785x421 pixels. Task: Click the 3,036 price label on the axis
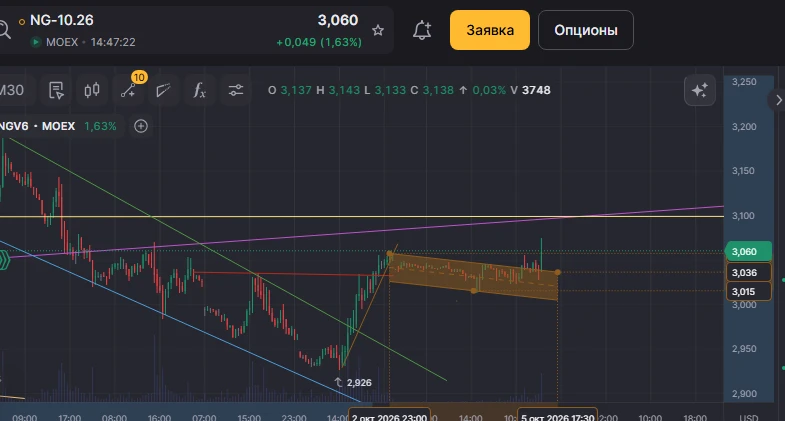coord(748,273)
